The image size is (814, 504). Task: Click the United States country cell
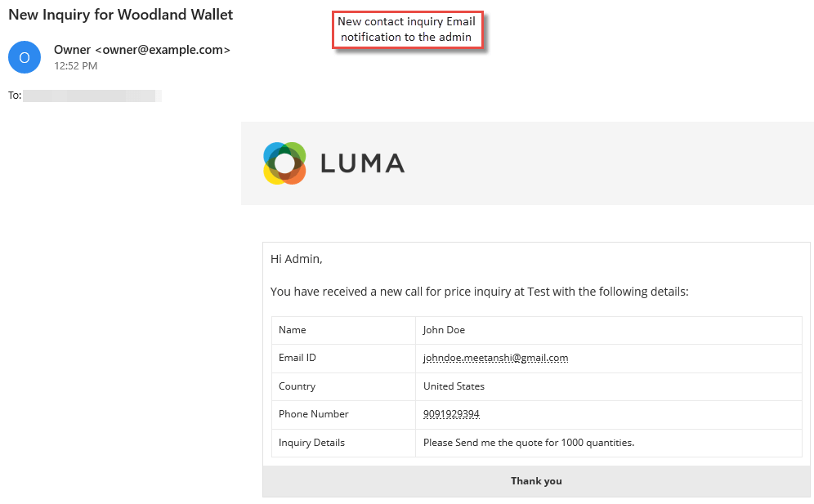[609, 386]
